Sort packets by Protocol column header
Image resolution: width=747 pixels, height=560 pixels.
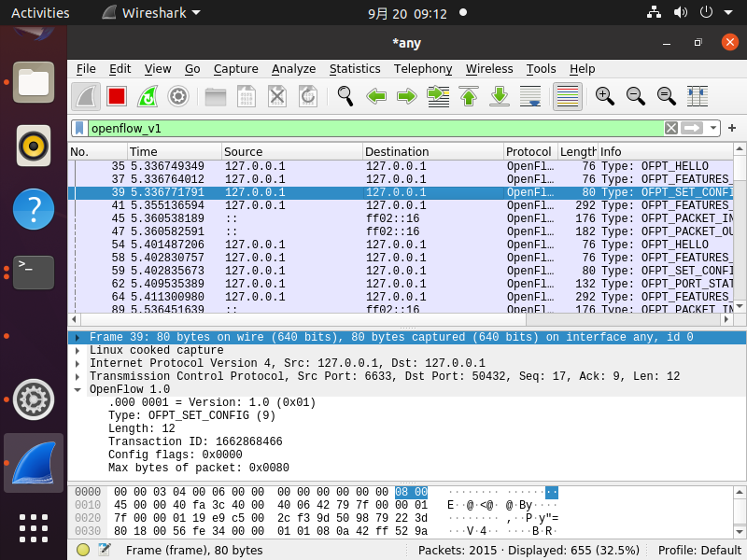(x=530, y=152)
